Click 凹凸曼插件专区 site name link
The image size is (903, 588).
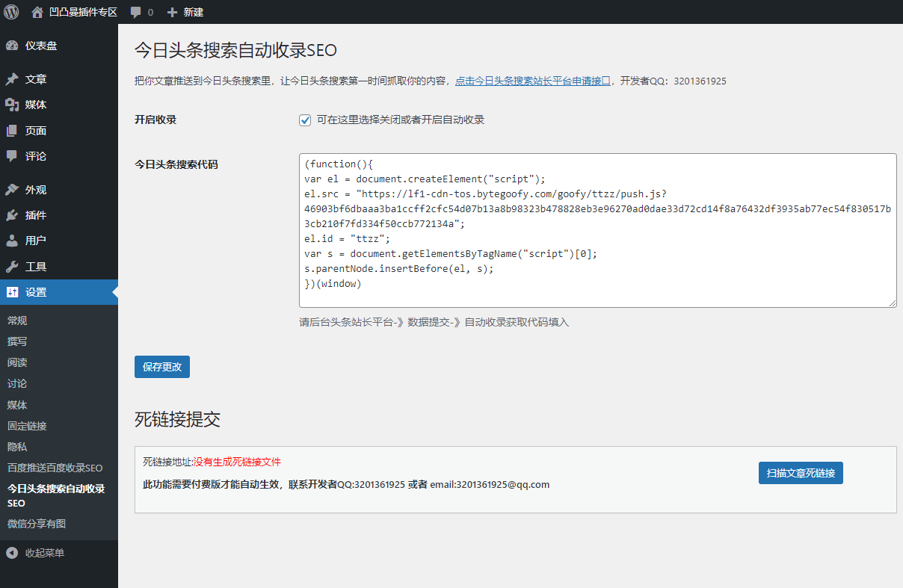pos(83,13)
